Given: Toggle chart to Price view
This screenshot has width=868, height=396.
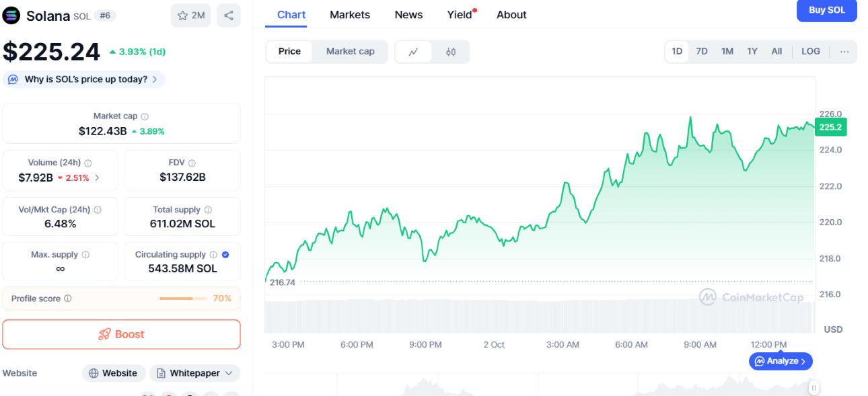Looking at the screenshot, I should point(289,51).
